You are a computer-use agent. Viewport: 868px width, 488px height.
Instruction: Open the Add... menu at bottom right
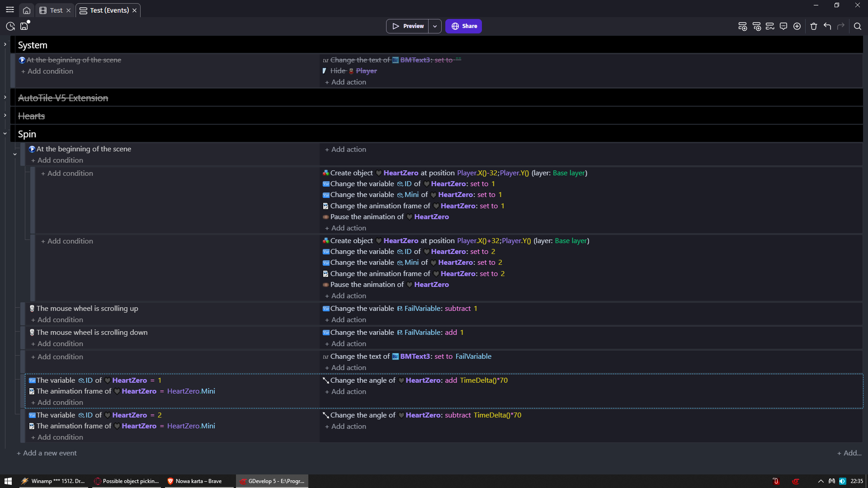(x=849, y=453)
